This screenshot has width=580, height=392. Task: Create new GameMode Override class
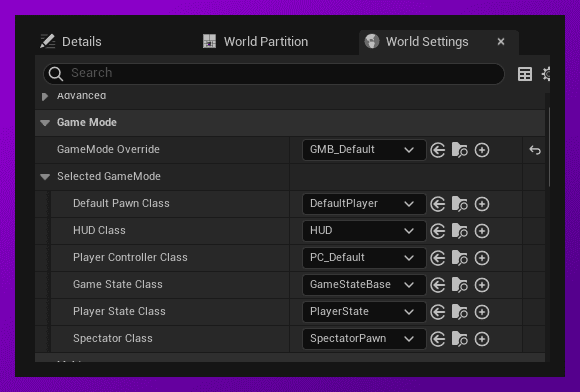482,150
